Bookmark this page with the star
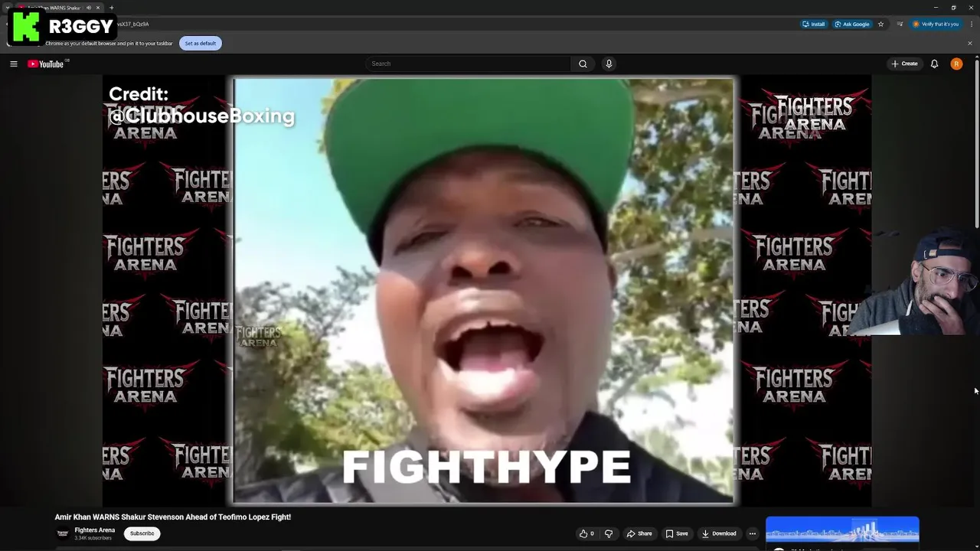Screen dimensions: 980x551 pyautogui.click(x=880, y=24)
